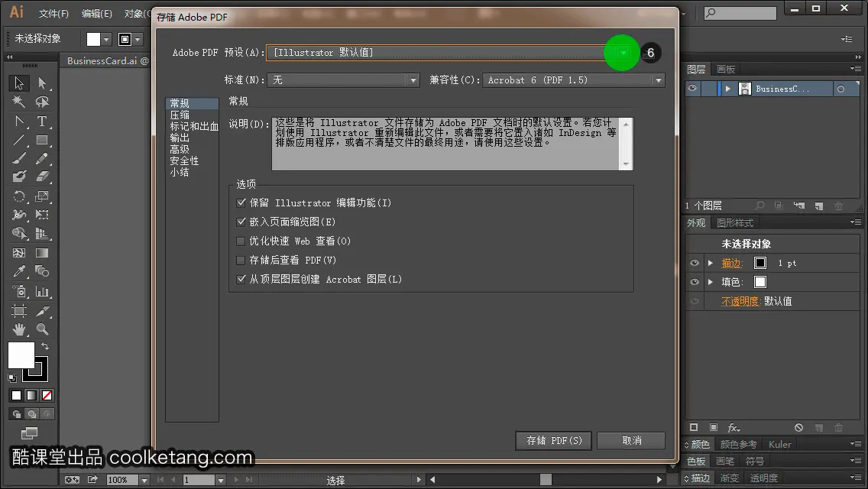Image resolution: width=868 pixels, height=489 pixels.
Task: Select the Pen tool
Action: click(x=19, y=121)
